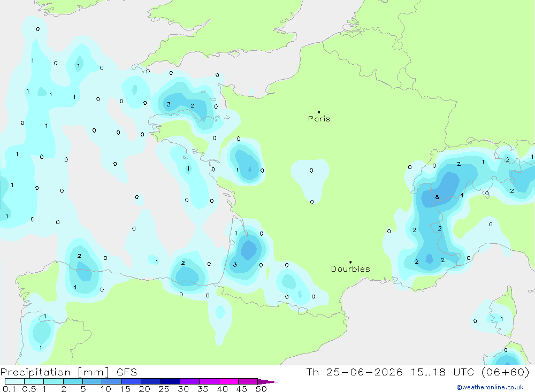Click the '35' legend scale label
Screen dimensions: 535x392
coord(203,389)
